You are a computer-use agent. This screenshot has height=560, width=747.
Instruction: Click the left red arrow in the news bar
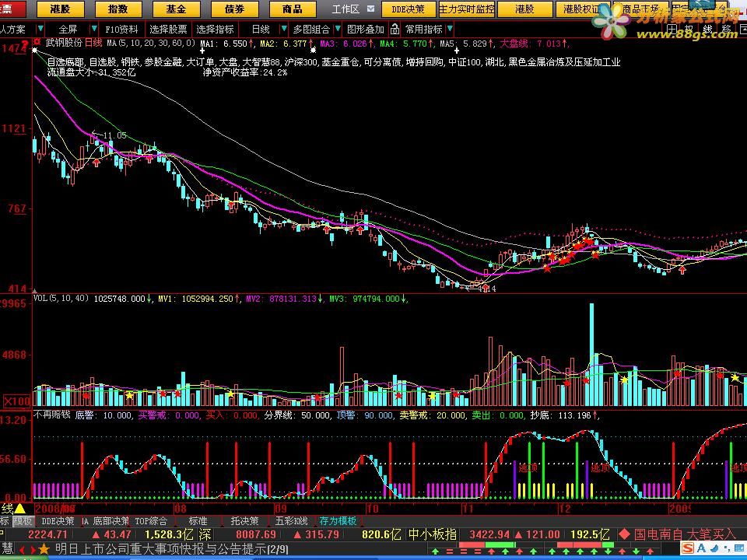click(23, 550)
